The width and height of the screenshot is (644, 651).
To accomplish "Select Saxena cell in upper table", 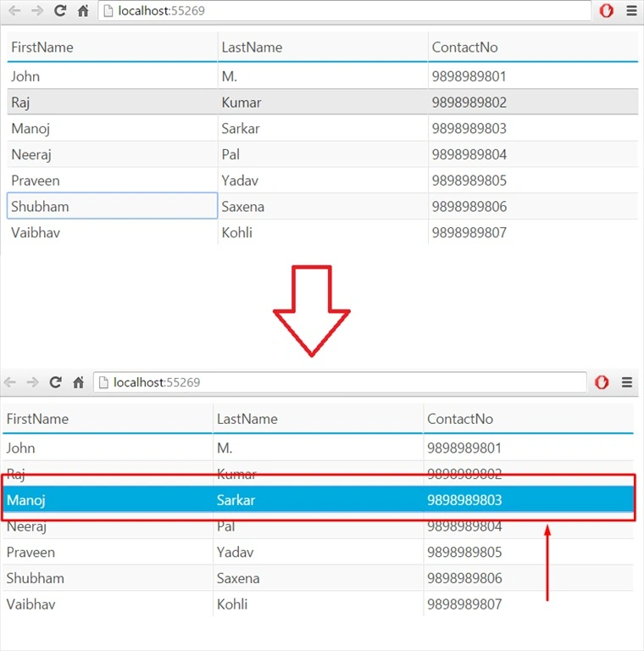I will [323, 206].
